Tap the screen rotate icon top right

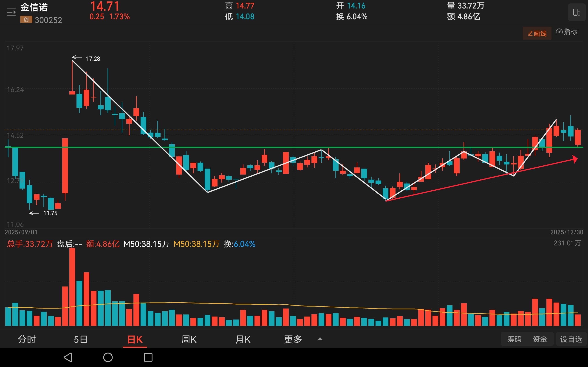tap(576, 12)
